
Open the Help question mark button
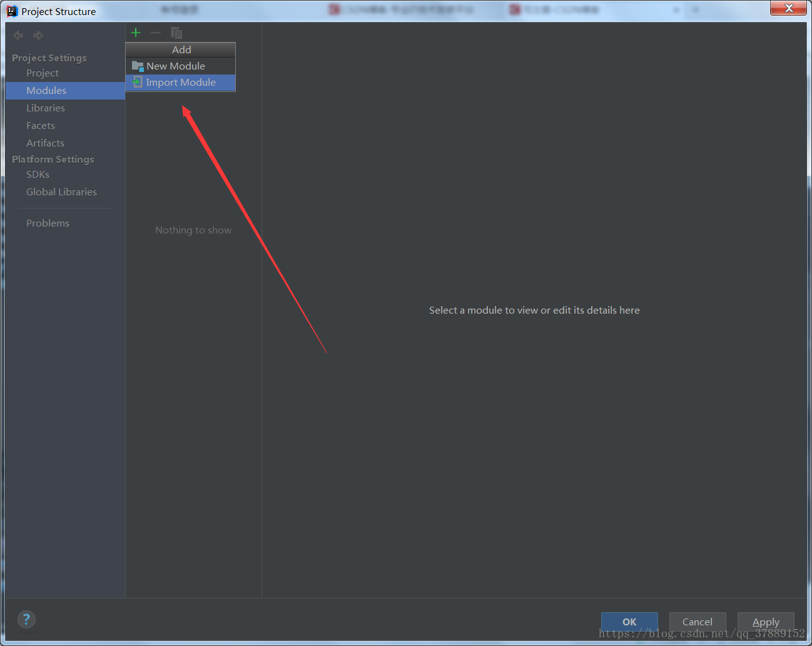[x=26, y=620]
